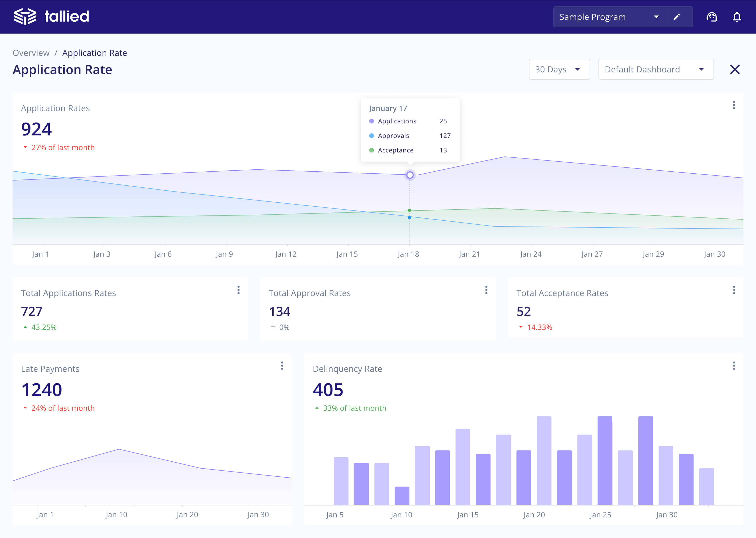Click the 134 approval rates value
The width and height of the screenshot is (756, 538).
(x=280, y=311)
